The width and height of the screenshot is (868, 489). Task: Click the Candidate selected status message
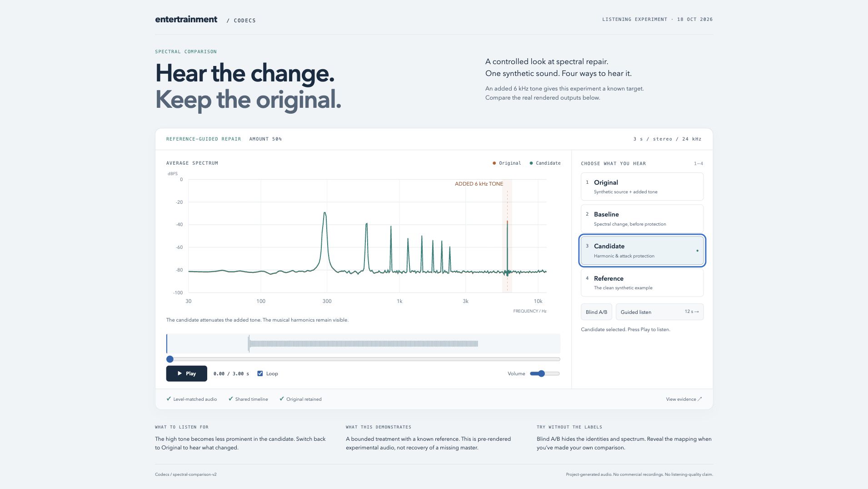pyautogui.click(x=625, y=329)
